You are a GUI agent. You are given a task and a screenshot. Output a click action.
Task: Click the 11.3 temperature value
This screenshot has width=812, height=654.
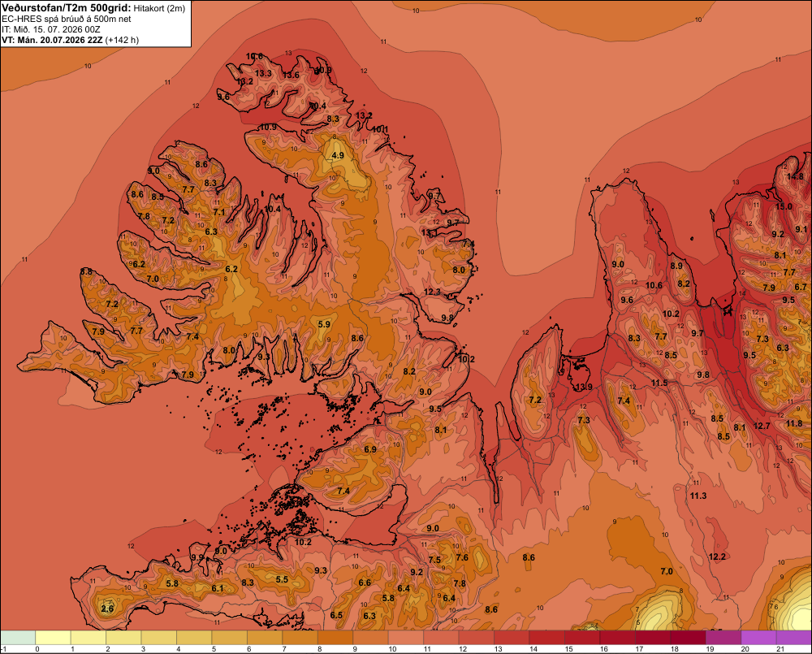698,496
